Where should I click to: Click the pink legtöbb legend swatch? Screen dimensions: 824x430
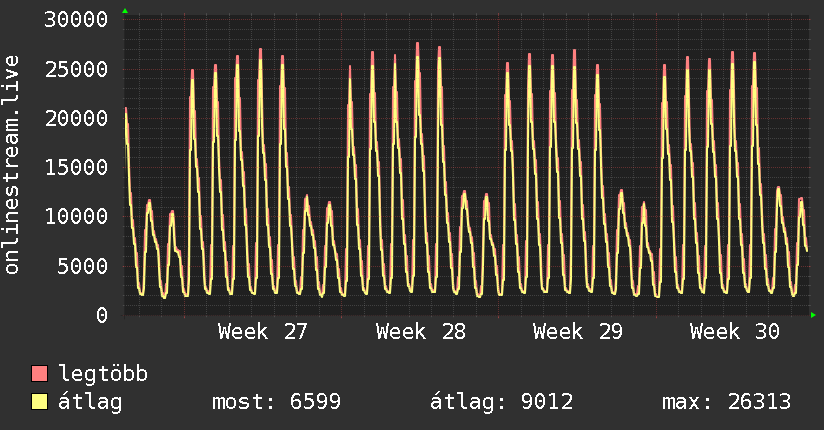[x=39, y=373]
